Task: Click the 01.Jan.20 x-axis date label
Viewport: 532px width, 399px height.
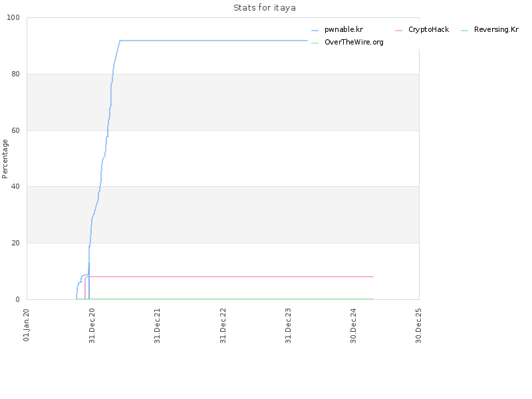Action: pyautogui.click(x=27, y=325)
